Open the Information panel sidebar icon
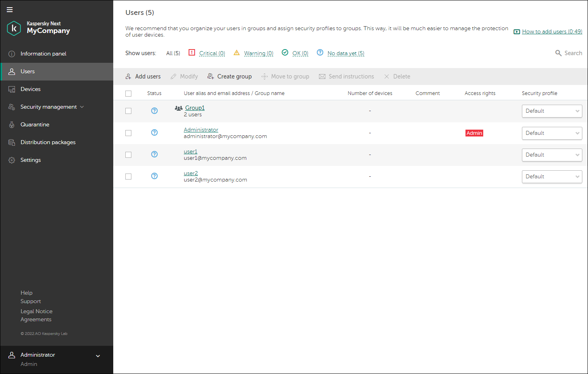This screenshot has width=588, height=374. [x=11, y=53]
